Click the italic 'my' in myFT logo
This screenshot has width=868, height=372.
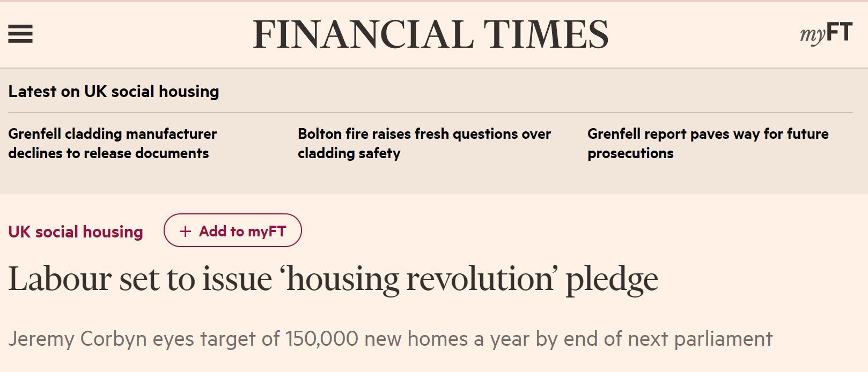[813, 35]
